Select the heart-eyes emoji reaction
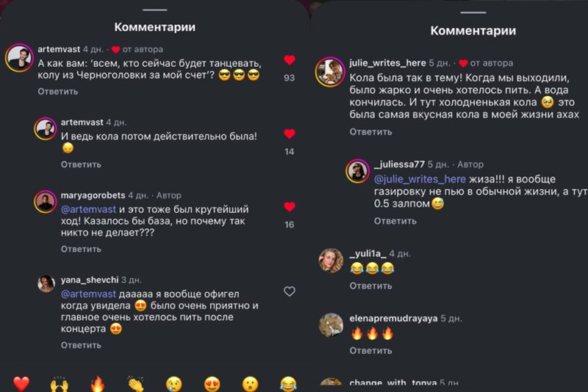 point(212,385)
